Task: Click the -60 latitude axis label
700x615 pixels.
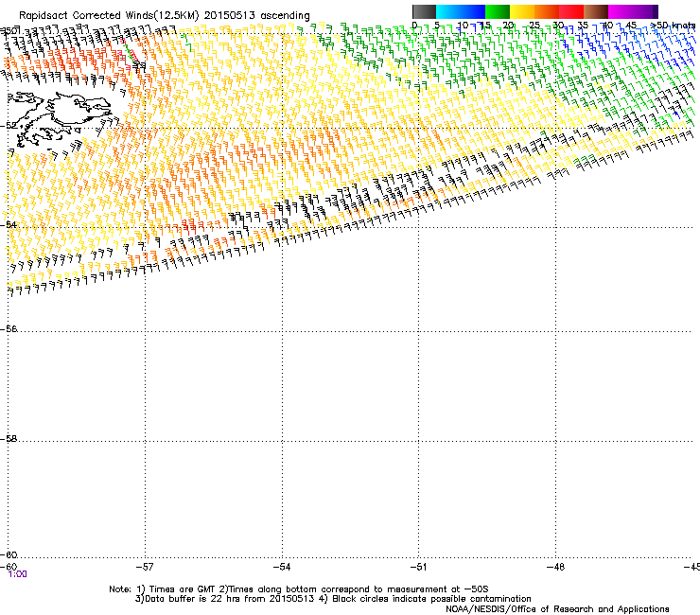Action: 9,554
